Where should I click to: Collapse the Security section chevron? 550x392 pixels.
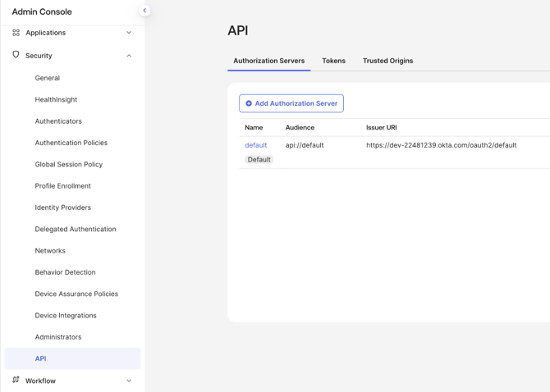click(129, 56)
